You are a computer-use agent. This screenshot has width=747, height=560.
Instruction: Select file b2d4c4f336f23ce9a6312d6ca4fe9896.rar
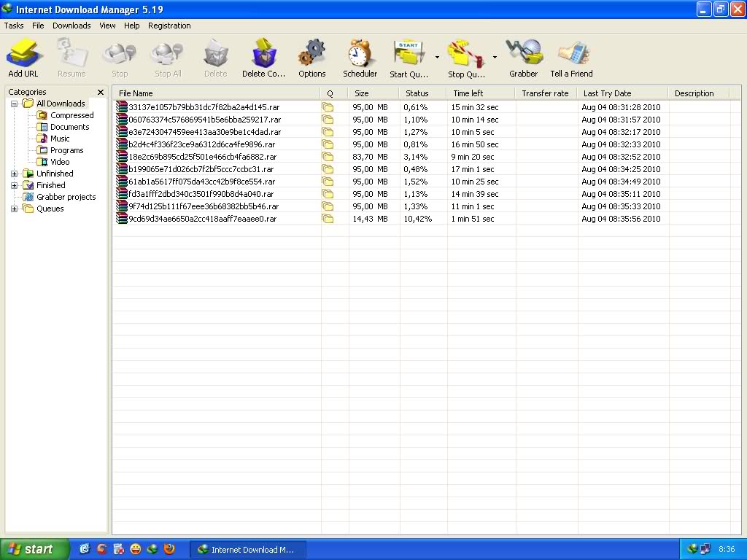pos(202,144)
